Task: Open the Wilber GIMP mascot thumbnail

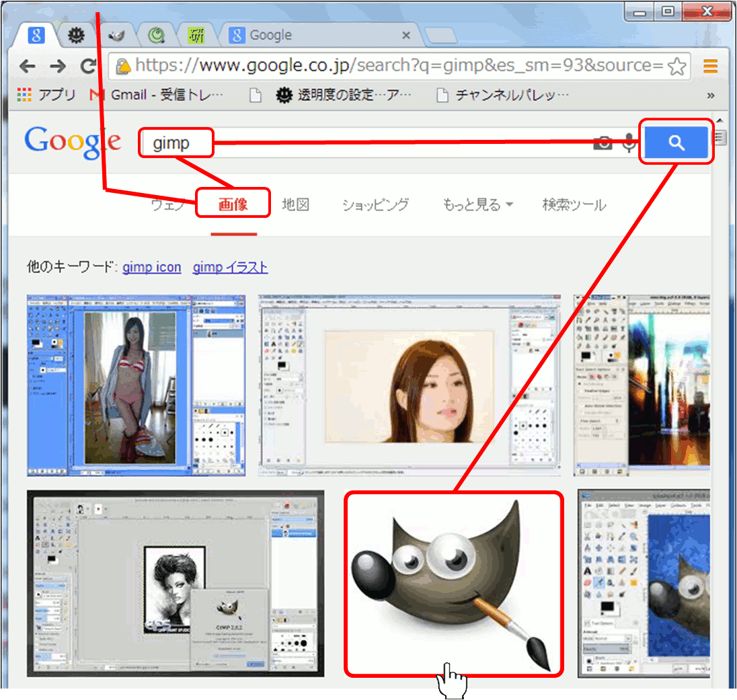Action: coord(454,584)
